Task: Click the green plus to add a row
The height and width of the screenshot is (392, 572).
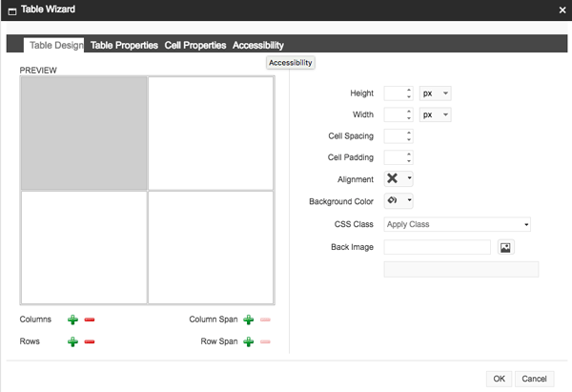Action: pyautogui.click(x=73, y=341)
